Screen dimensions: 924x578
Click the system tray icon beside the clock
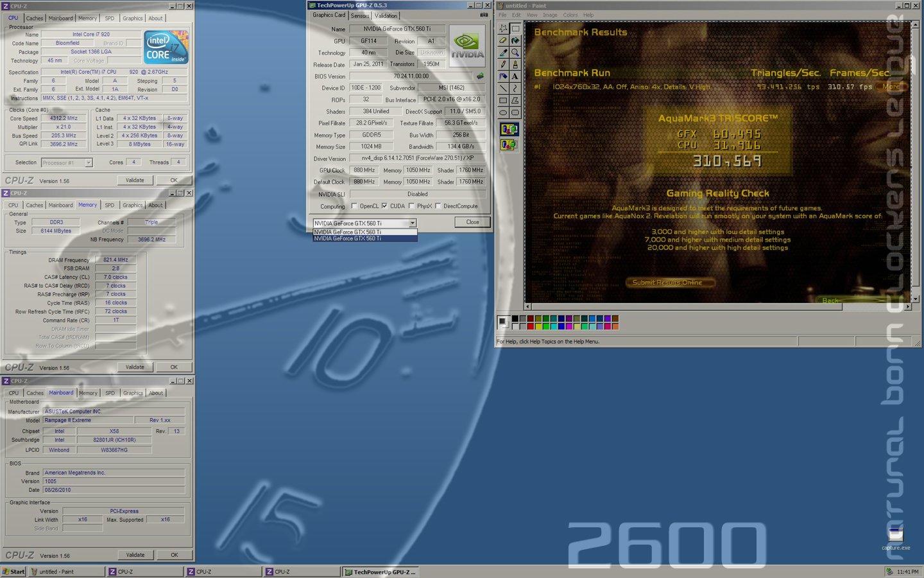[889, 571]
